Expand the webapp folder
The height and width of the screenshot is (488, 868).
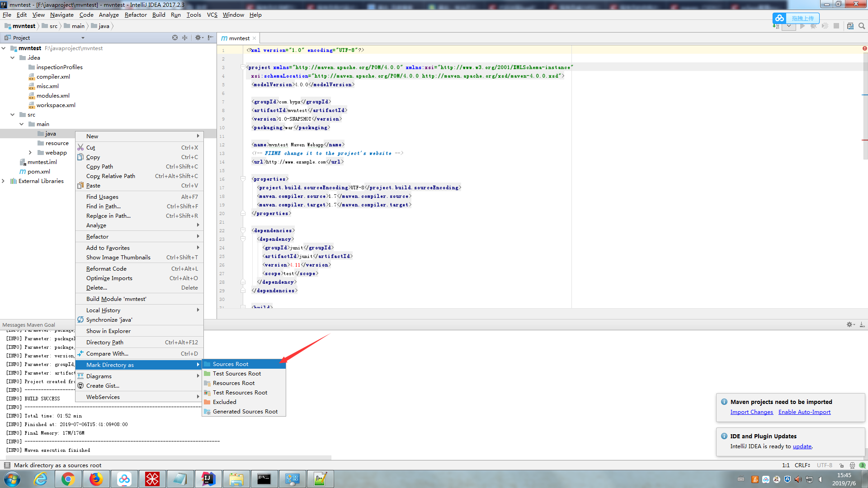[x=30, y=153]
